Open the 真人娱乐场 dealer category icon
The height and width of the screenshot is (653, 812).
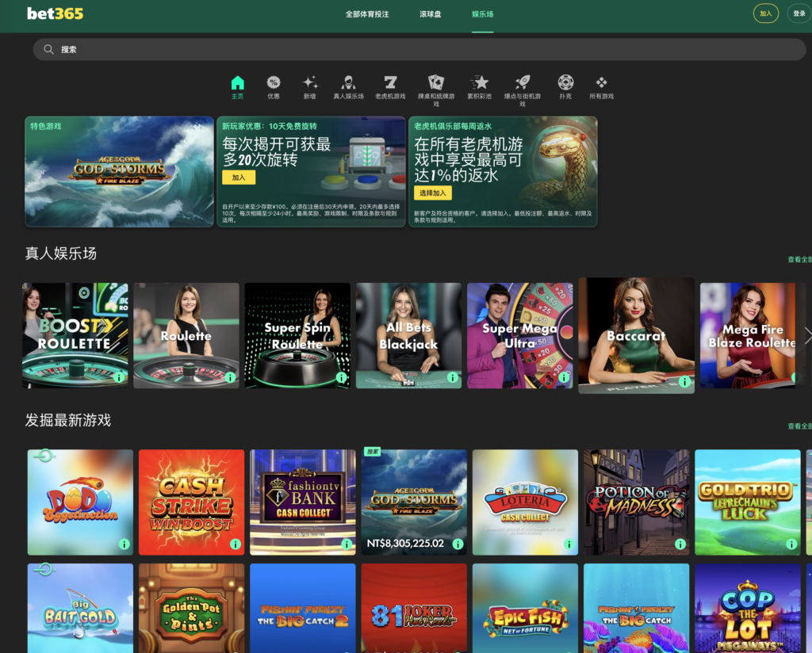click(348, 83)
